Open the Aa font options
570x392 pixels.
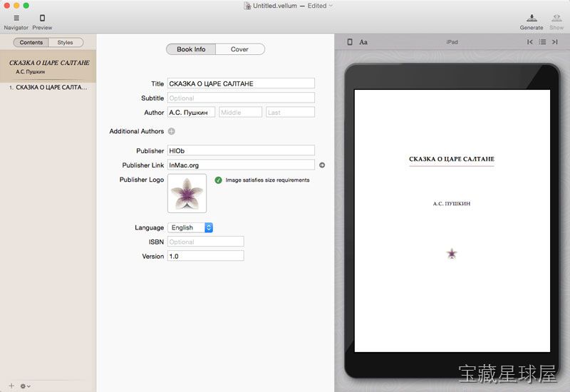pyautogui.click(x=363, y=42)
